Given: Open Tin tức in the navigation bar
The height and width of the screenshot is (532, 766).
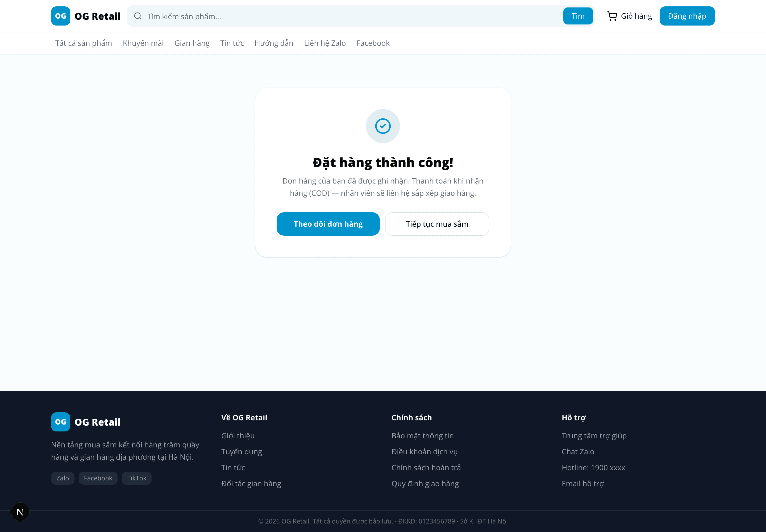Looking at the screenshot, I should 232,43.
